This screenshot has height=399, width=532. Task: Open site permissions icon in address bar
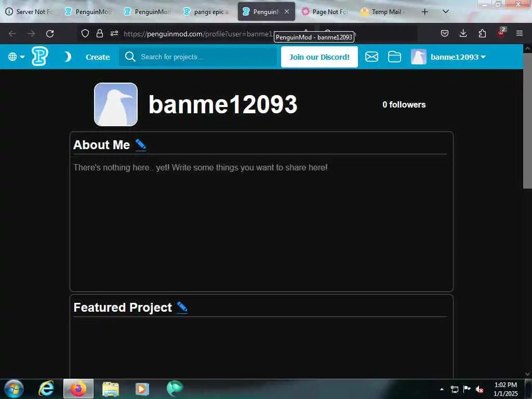(114, 33)
